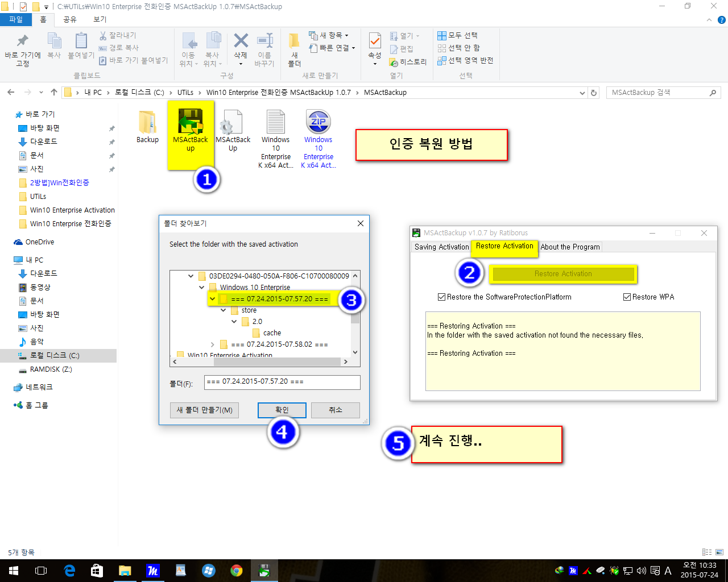
Task: Refresh the address bar location
Action: click(594, 93)
